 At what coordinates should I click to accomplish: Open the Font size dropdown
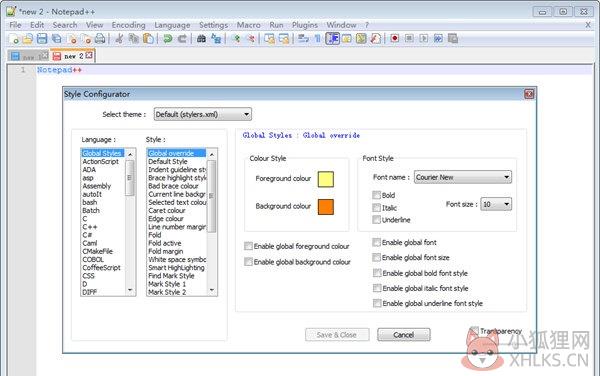[496, 204]
